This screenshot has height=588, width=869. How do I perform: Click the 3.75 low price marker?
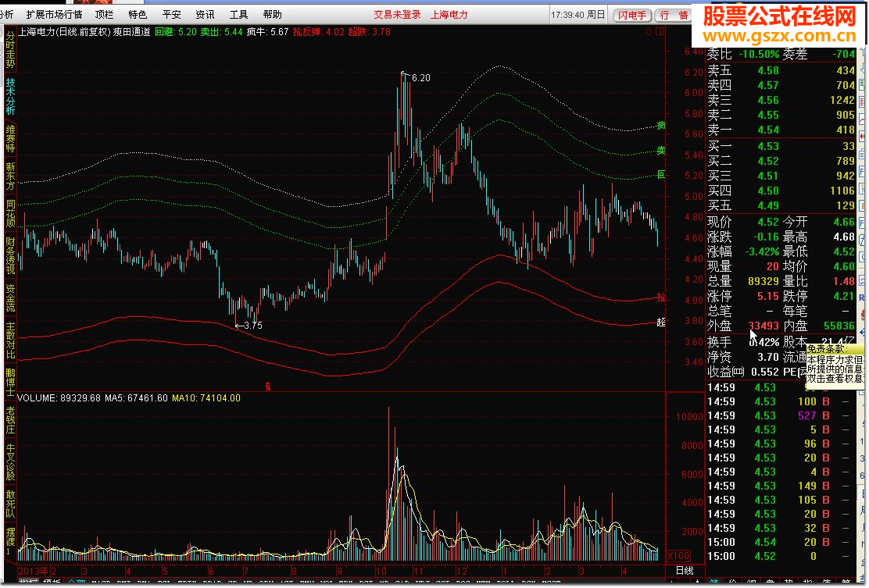252,326
